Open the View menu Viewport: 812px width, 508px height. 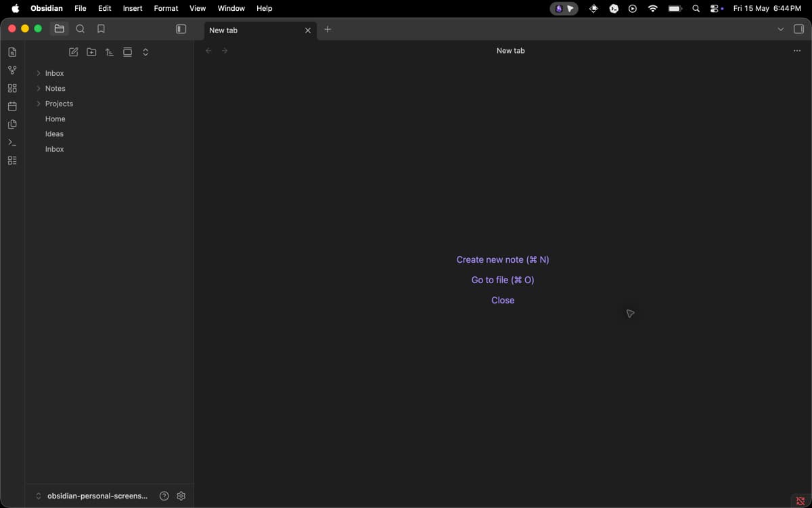(x=198, y=8)
